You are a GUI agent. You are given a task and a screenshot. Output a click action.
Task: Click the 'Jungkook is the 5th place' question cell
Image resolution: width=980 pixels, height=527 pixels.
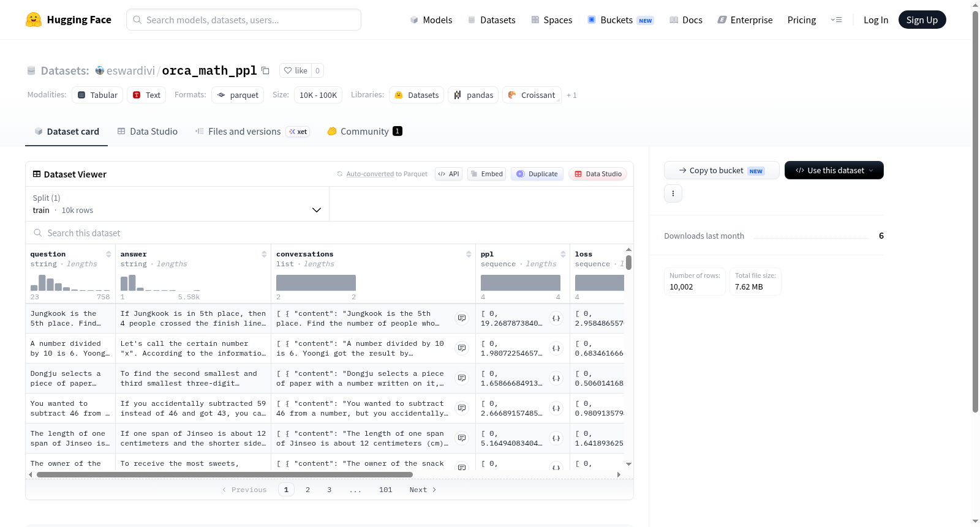(x=70, y=318)
